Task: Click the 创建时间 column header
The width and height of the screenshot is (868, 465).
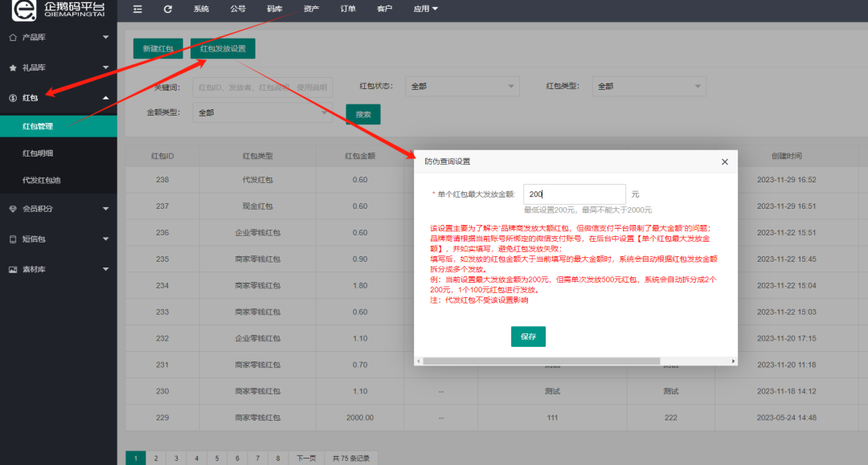Action: pos(787,156)
